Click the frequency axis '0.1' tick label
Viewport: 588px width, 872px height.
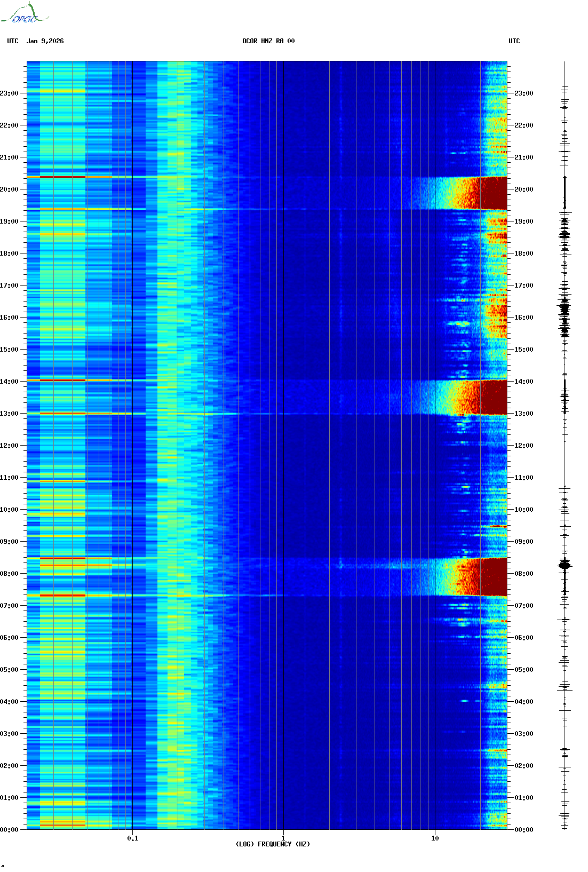pos(133,838)
